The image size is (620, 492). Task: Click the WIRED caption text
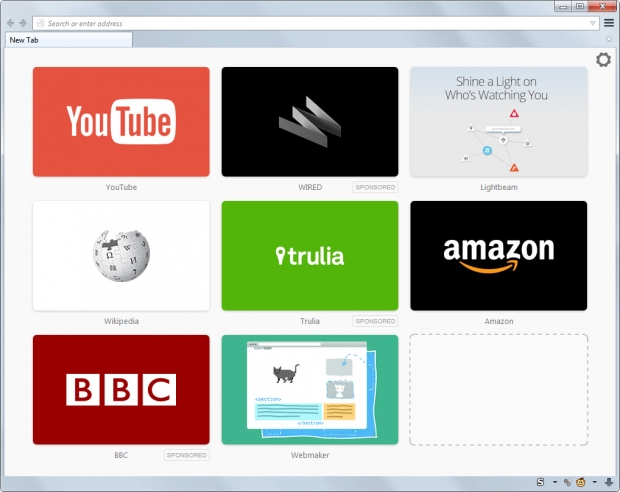pyautogui.click(x=310, y=187)
